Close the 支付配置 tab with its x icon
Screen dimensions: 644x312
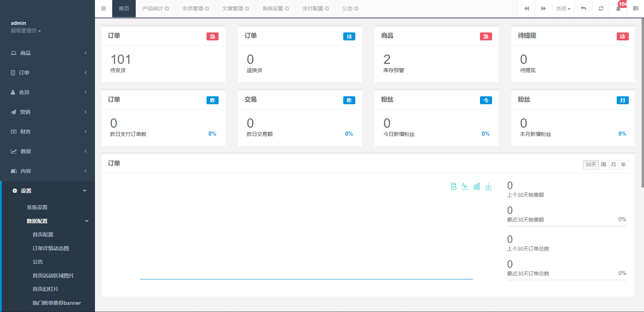327,9
